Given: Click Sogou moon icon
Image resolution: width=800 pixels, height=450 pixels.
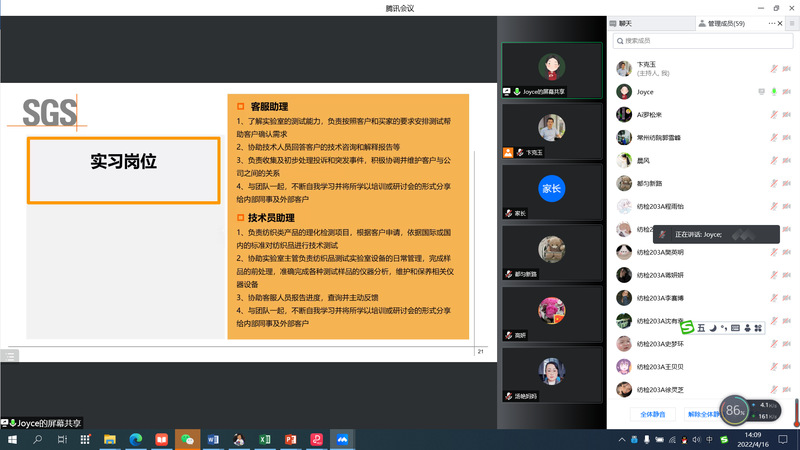Looking at the screenshot, I should pyautogui.click(x=713, y=328).
